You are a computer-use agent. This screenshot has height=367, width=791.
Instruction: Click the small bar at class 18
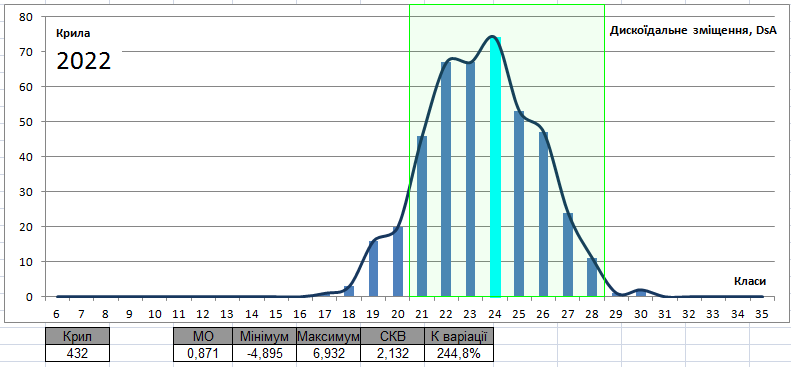coord(349,291)
